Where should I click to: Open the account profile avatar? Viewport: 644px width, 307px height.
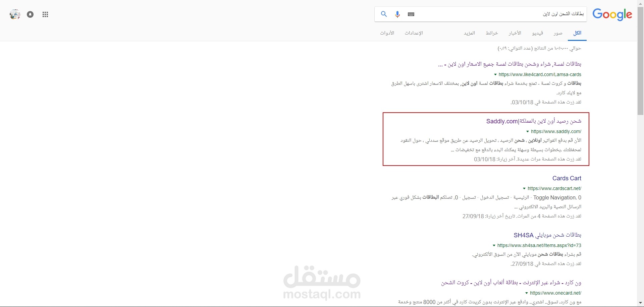click(x=15, y=14)
